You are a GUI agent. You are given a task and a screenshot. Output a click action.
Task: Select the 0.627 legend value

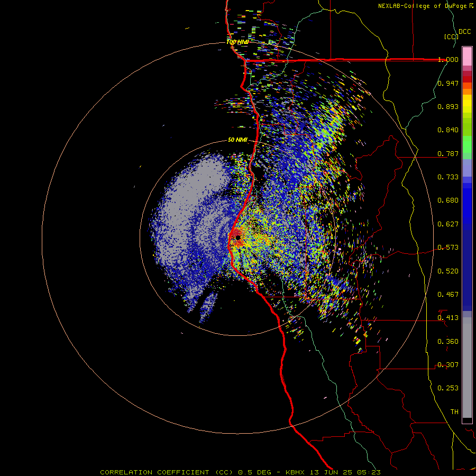[x=448, y=224]
